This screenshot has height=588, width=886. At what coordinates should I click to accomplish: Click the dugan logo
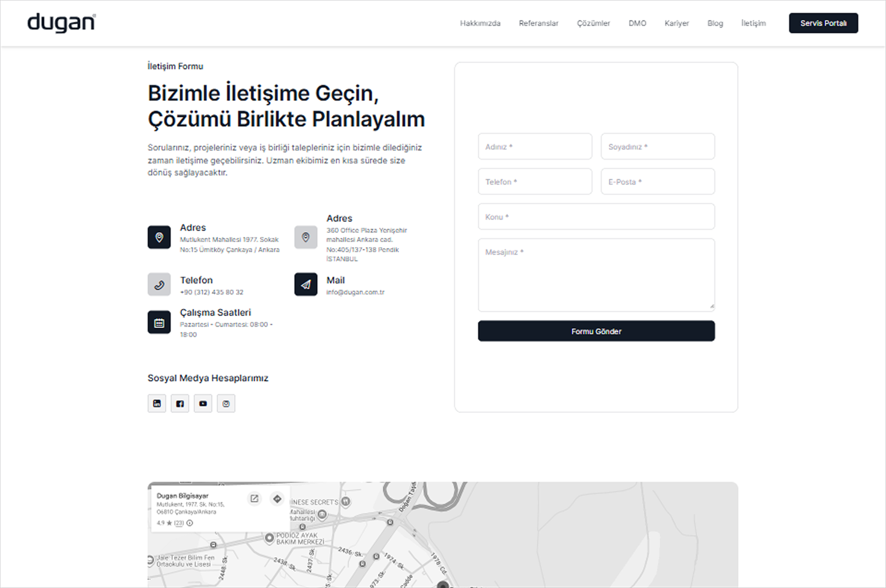61,23
